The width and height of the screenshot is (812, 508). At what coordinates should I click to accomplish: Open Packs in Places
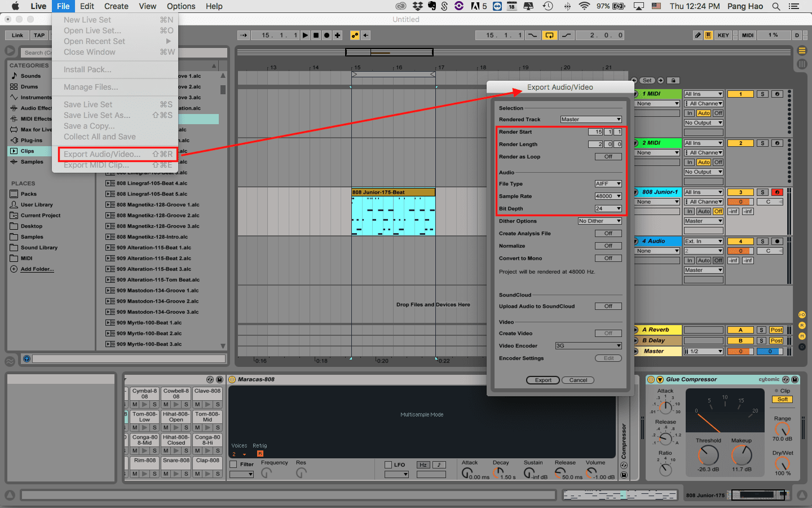pos(29,194)
